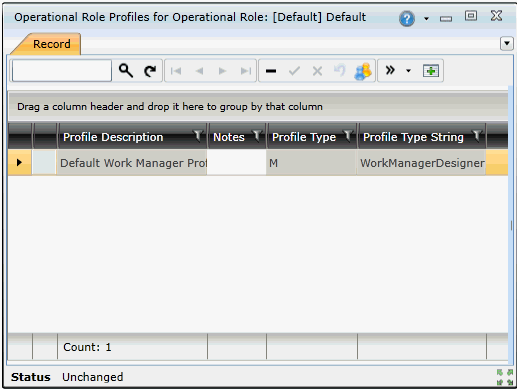This screenshot has height=389, width=517.
Task: Filter the Profile Type String column
Action: point(477,136)
